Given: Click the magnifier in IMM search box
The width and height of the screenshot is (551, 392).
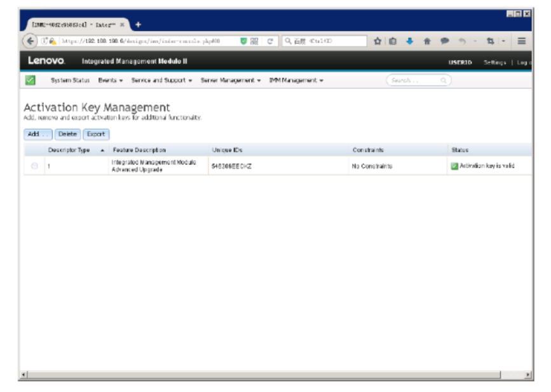Looking at the screenshot, I should tap(444, 81).
